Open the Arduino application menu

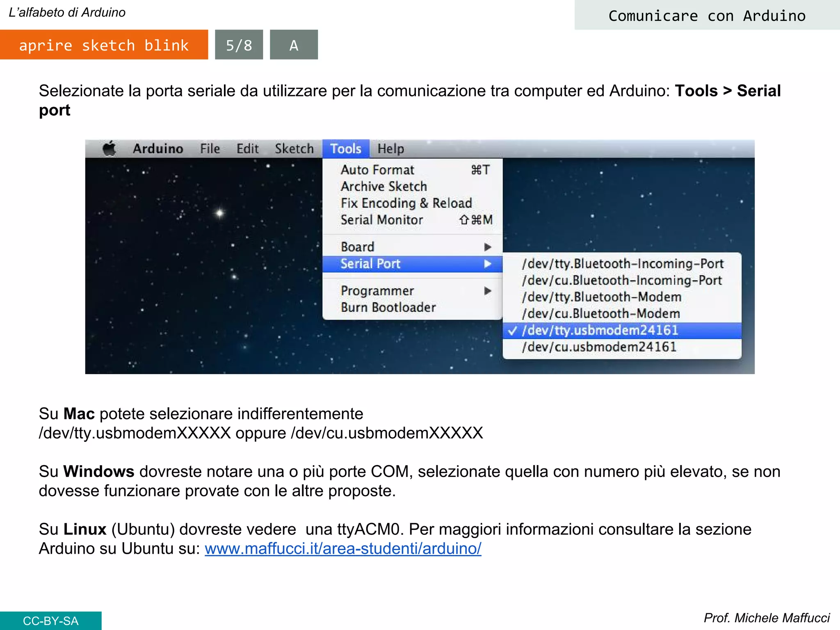[158, 148]
